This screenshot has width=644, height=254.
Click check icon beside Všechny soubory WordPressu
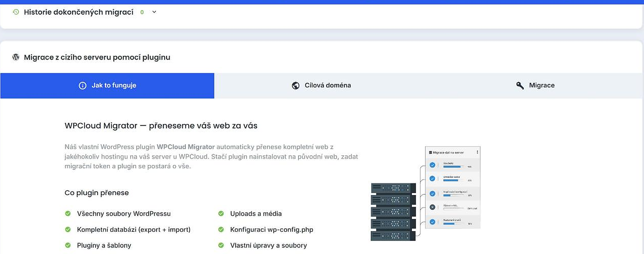[68, 214]
